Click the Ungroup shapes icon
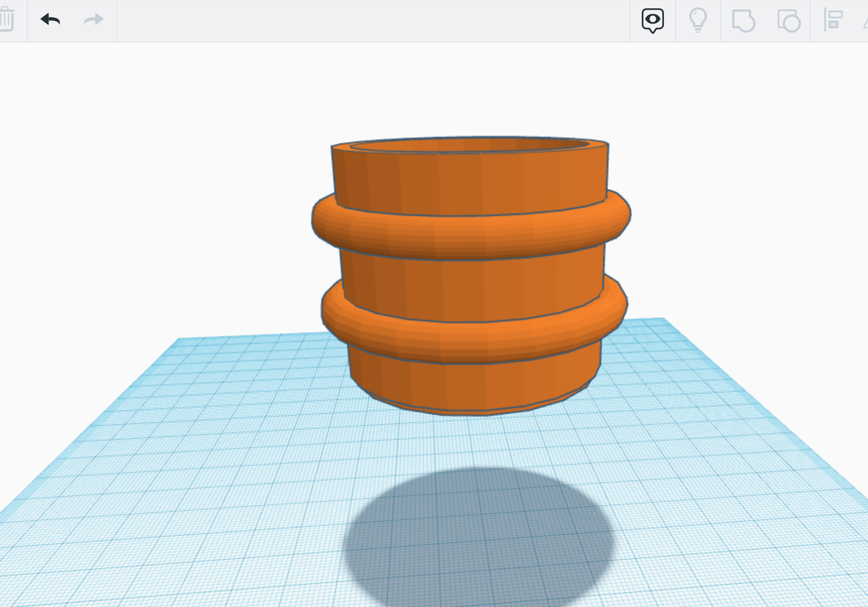The height and width of the screenshot is (607, 868). pos(789,21)
